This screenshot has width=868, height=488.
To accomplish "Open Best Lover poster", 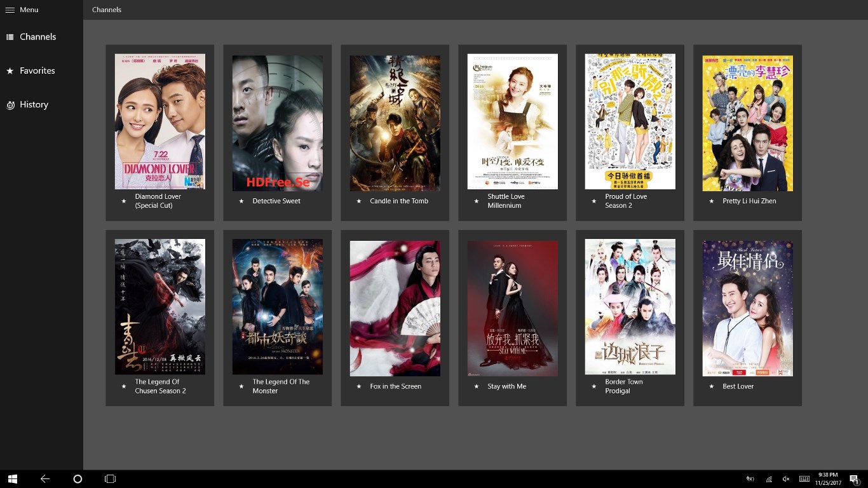I will coord(748,309).
